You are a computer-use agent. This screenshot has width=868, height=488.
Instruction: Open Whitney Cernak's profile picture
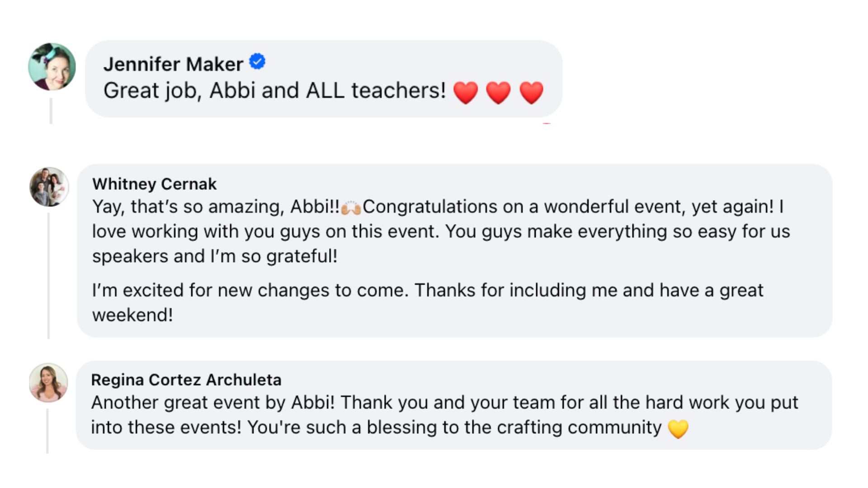pos(49,187)
